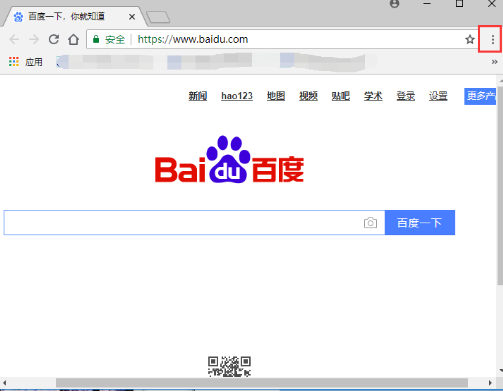503x392 pixels.
Task: Close the Baidu tab
Action: coord(132,17)
